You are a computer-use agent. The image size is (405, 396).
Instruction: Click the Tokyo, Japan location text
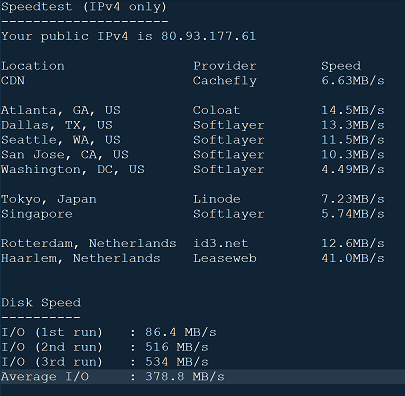[49, 199]
